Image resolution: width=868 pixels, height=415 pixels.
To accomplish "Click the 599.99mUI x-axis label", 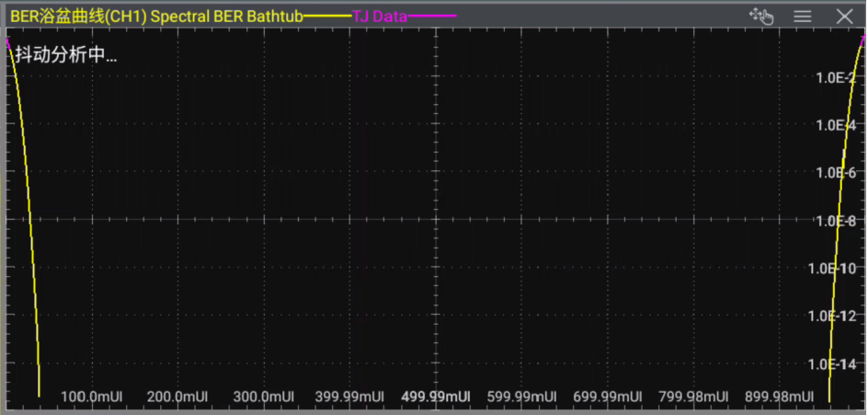I will [521, 397].
